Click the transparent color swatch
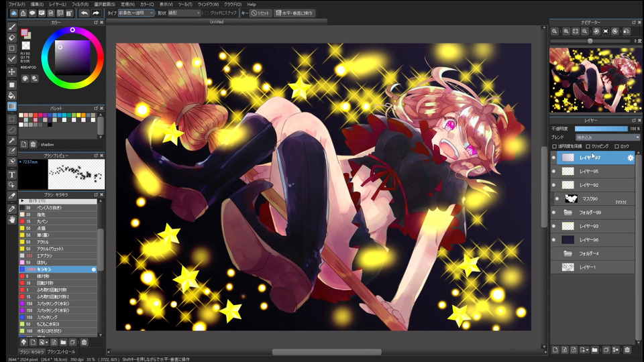Viewport: 644px width, 362px height. pyautogui.click(x=26, y=46)
